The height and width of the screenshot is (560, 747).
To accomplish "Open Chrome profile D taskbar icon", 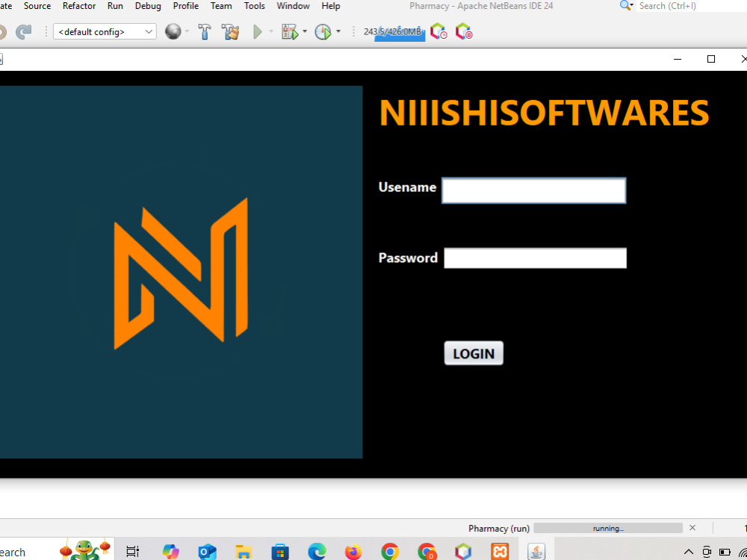I will click(427, 552).
